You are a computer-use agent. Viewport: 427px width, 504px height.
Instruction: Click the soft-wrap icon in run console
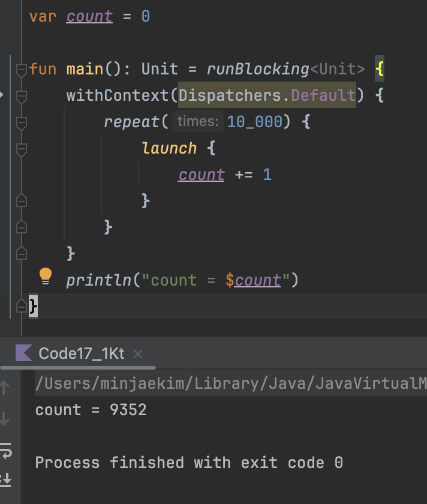coord(6,451)
